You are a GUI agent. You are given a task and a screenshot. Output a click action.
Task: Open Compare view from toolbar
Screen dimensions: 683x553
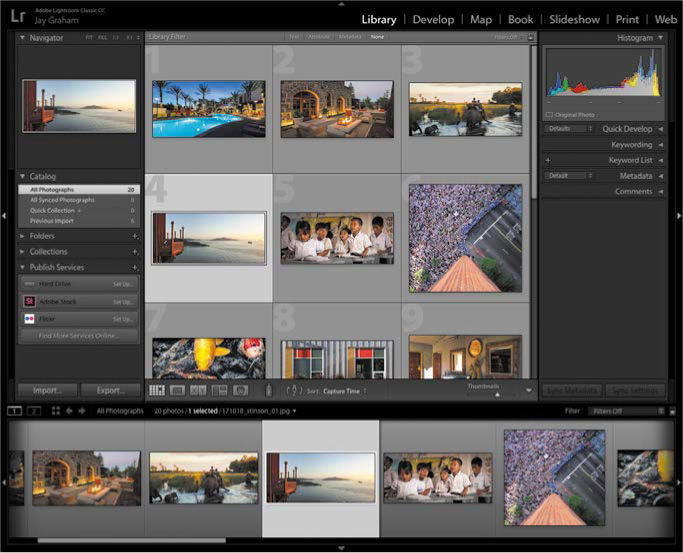click(198, 390)
